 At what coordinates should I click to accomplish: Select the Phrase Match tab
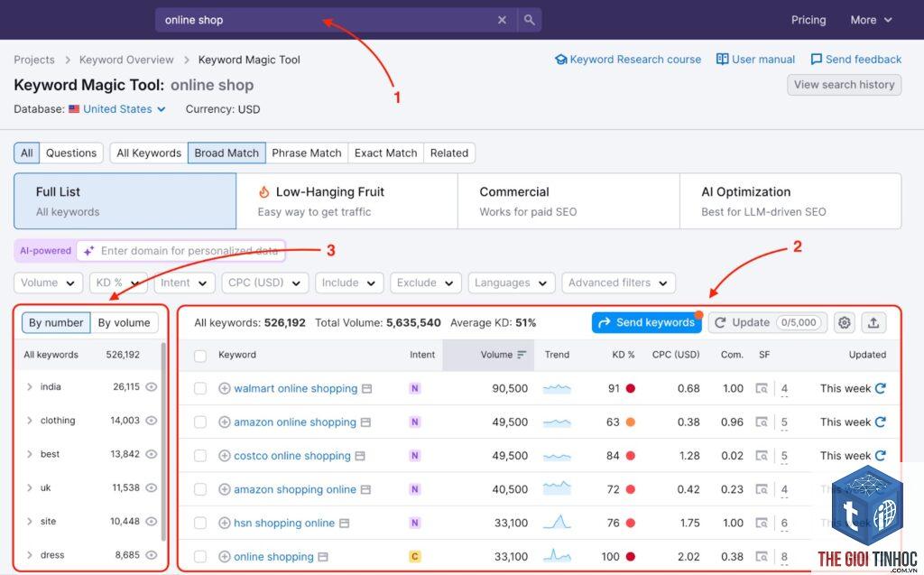pyautogui.click(x=307, y=153)
